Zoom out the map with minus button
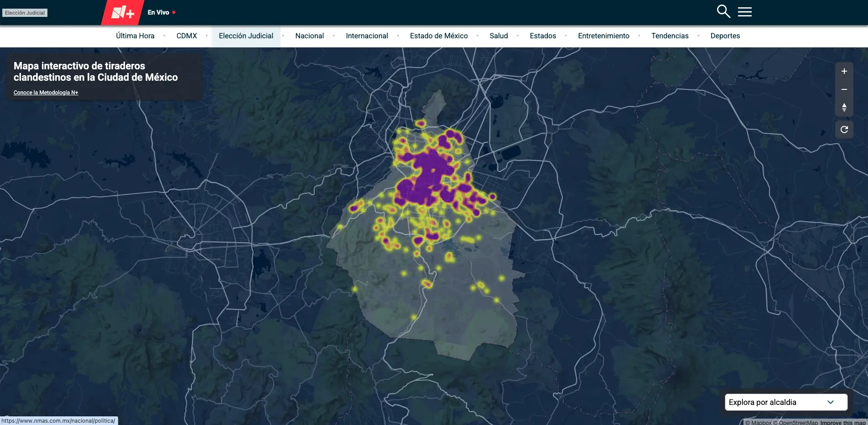Screen dimensions: 868x425 click(x=844, y=89)
